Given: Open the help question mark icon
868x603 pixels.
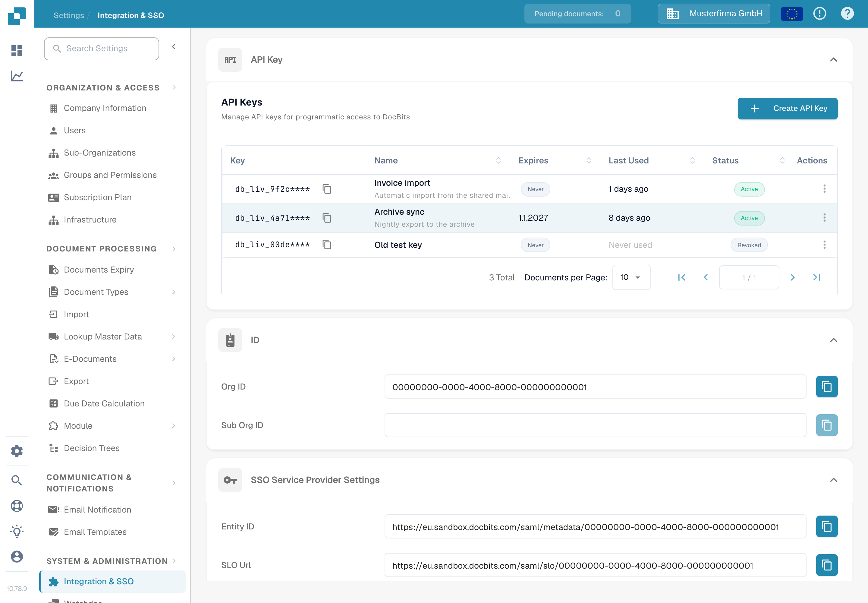Looking at the screenshot, I should pos(847,14).
